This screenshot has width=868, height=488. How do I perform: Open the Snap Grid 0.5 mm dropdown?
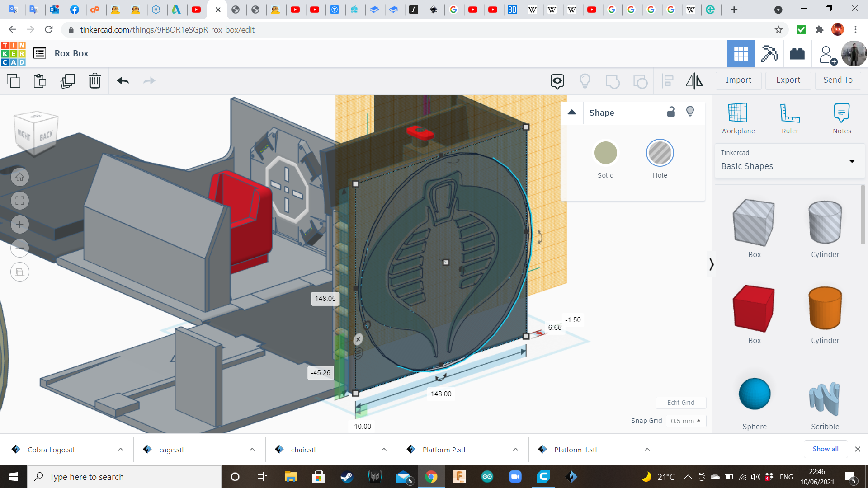click(685, 421)
